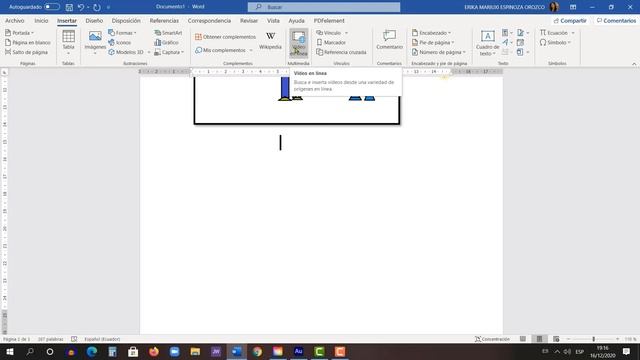Image resolution: width=640 pixels, height=360 pixels.
Task: Open Microsoft Edge from taskbar
Action: 91,351
